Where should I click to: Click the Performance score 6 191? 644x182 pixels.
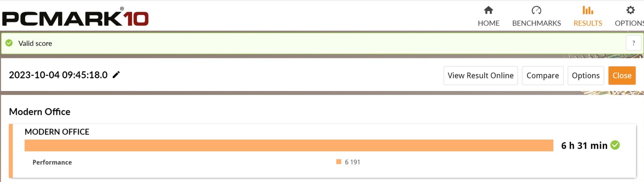[x=352, y=162]
